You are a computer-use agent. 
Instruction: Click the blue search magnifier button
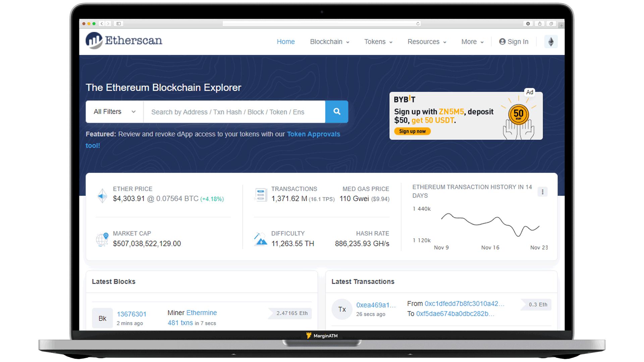point(337,112)
